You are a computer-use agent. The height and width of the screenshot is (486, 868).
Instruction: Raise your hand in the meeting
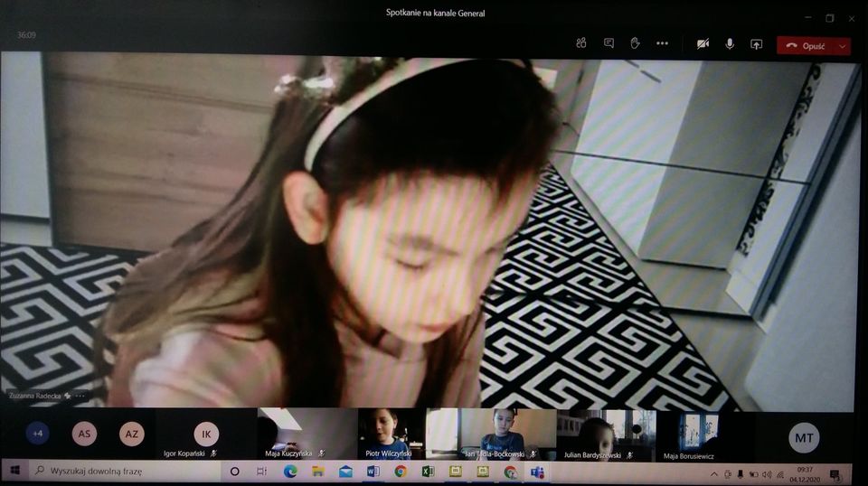coord(635,43)
